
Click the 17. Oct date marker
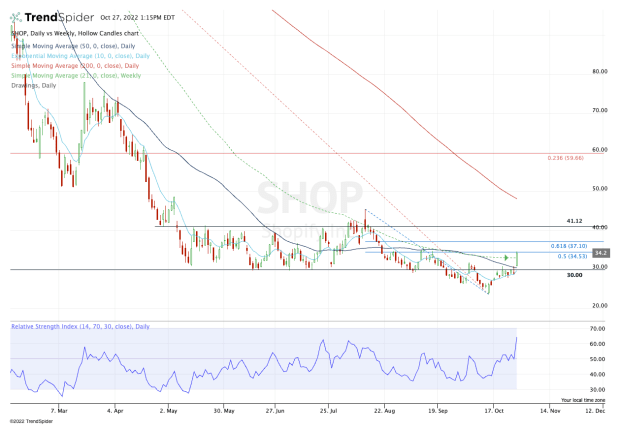(494, 411)
